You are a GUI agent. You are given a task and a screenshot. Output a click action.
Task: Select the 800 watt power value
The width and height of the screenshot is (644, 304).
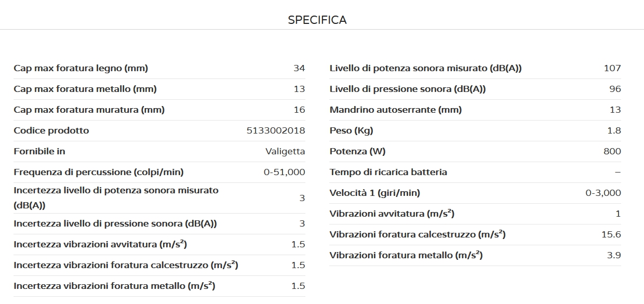(x=612, y=151)
